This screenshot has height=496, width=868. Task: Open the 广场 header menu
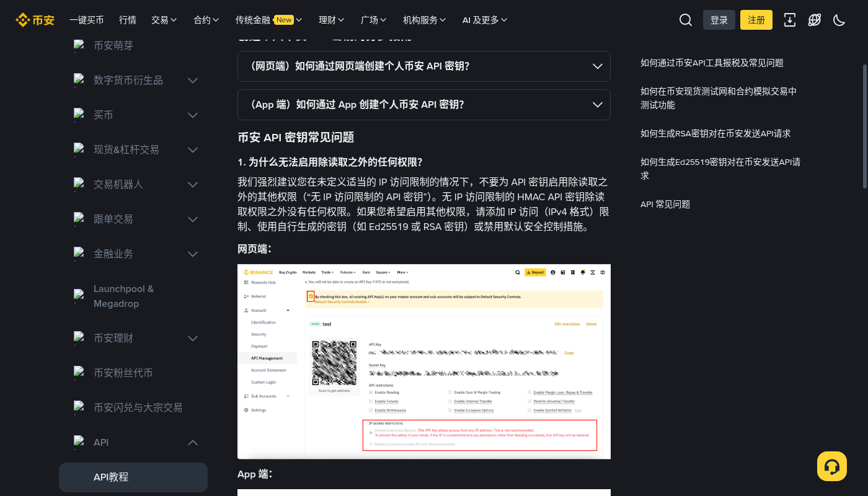coord(374,20)
